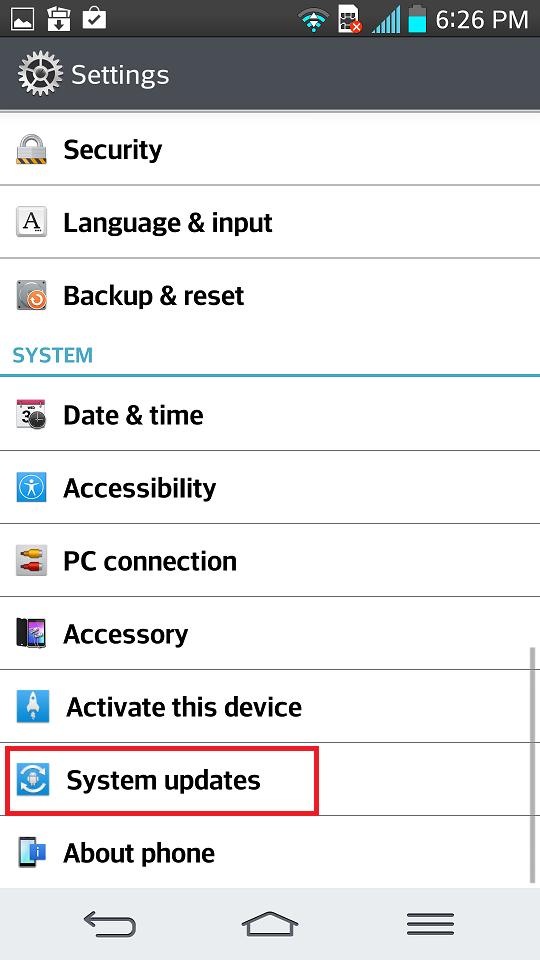Tap the Backup & reset icon

pyautogui.click(x=31, y=296)
